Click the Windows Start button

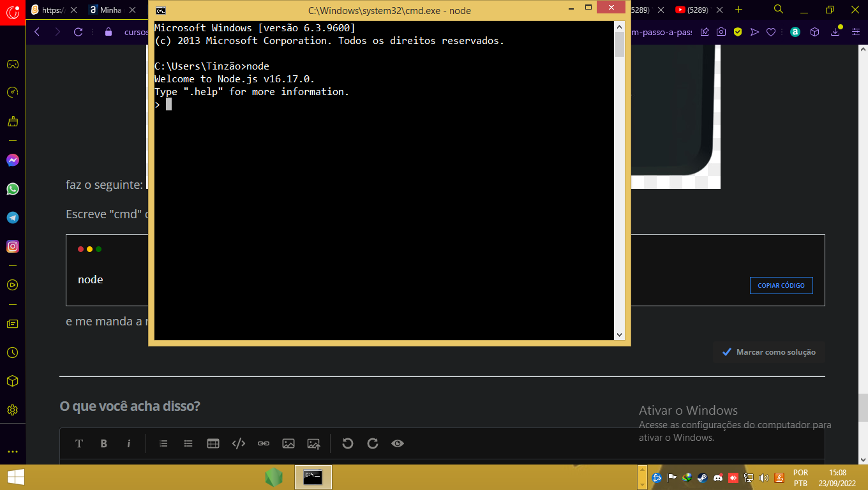[x=16, y=477]
